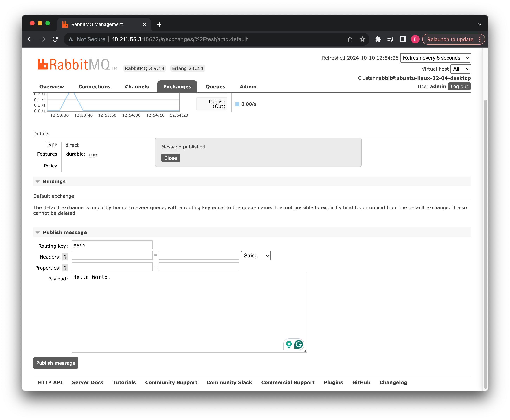Viewport: 510px width, 420px height.
Task: Open the media control icon in toolbar
Action: 390,39
